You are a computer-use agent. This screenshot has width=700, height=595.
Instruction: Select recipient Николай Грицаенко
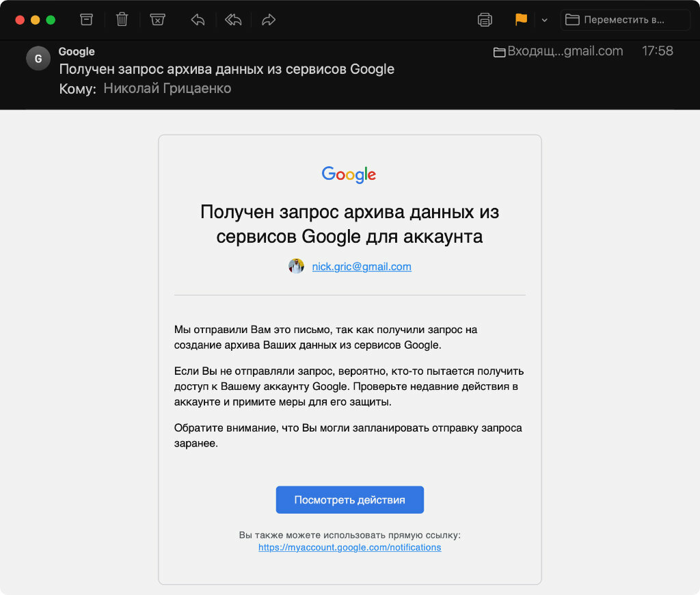[x=167, y=88]
